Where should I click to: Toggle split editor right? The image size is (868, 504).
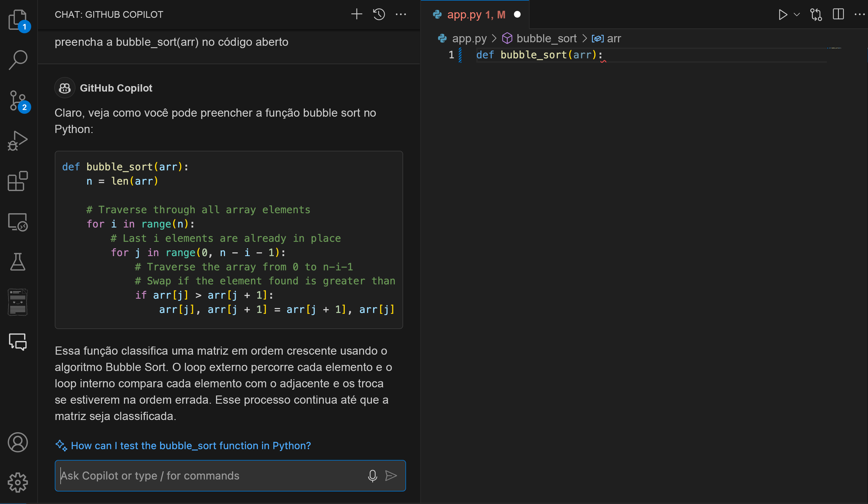click(838, 15)
